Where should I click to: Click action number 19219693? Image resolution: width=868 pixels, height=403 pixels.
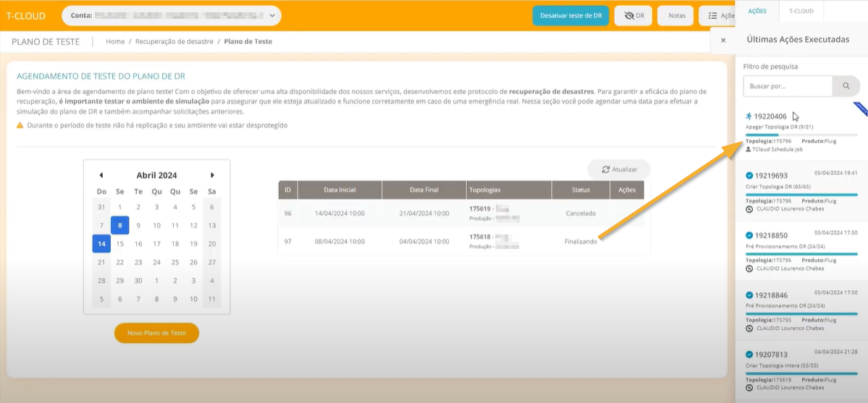coord(771,176)
